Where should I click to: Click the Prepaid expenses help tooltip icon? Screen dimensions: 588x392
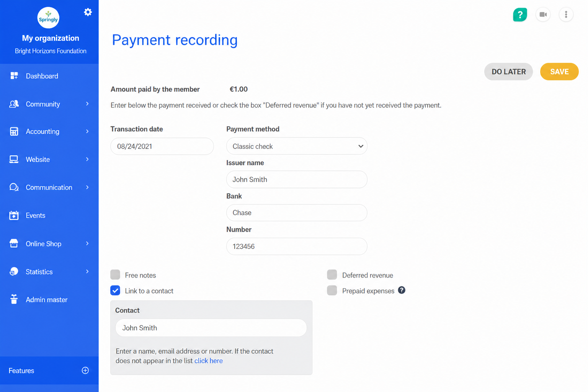click(402, 290)
